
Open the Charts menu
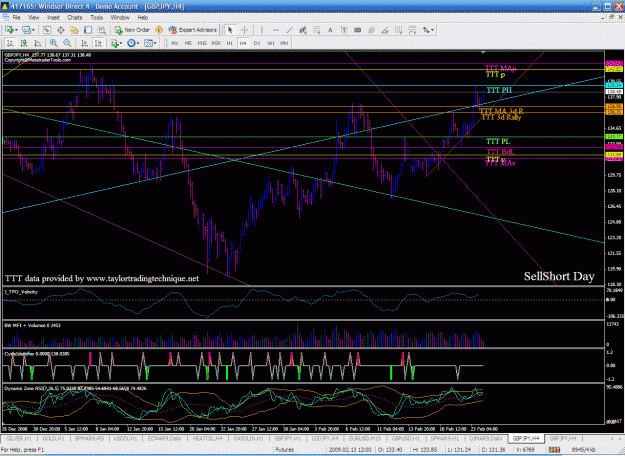[x=75, y=18]
